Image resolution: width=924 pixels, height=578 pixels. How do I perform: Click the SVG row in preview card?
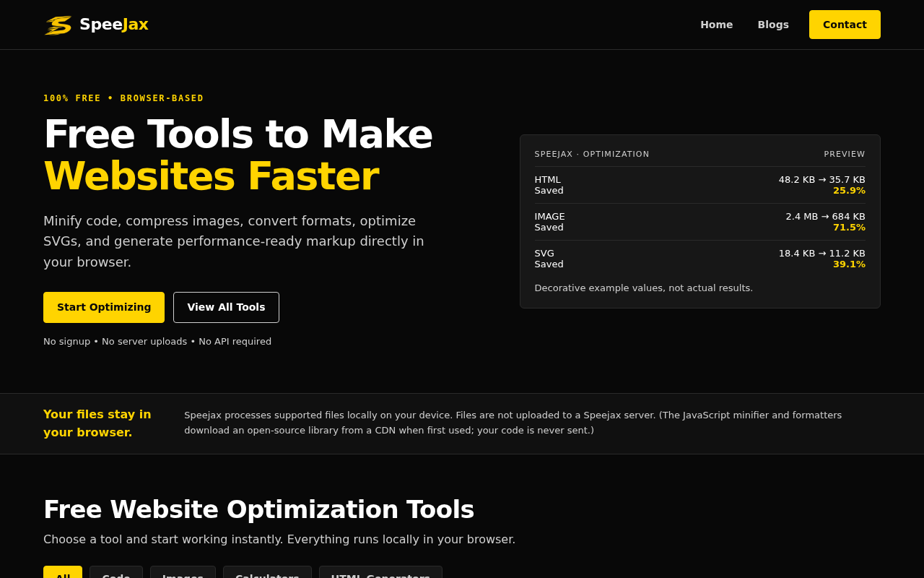point(699,259)
